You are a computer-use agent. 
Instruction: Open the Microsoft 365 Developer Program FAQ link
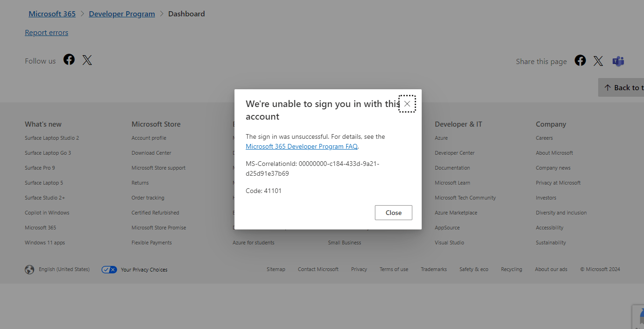(x=301, y=146)
